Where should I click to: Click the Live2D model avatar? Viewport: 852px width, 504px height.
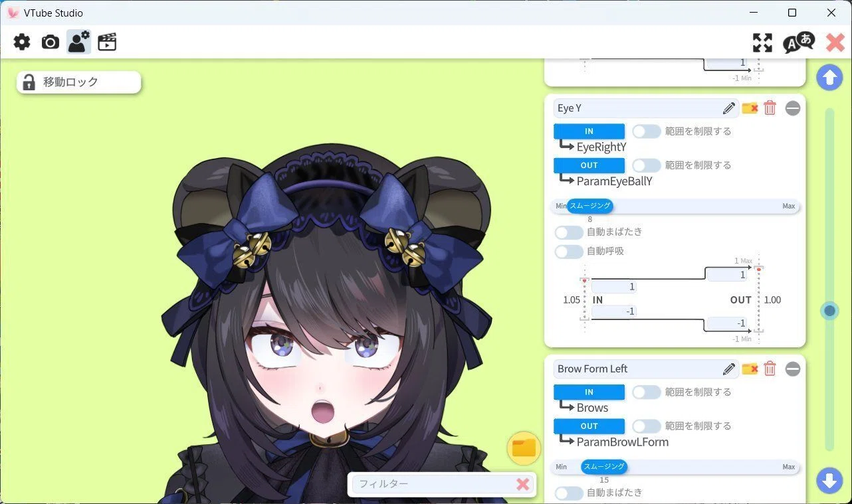click(x=326, y=325)
